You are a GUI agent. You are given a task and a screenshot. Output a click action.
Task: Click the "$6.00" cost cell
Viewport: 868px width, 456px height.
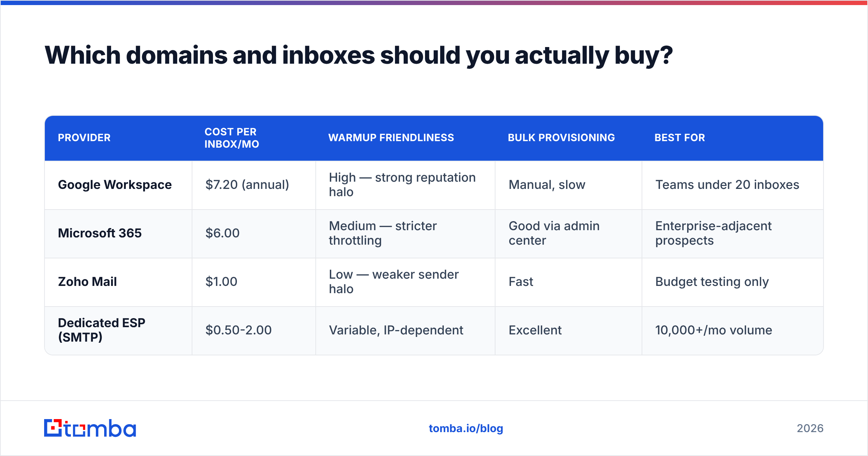click(254, 233)
